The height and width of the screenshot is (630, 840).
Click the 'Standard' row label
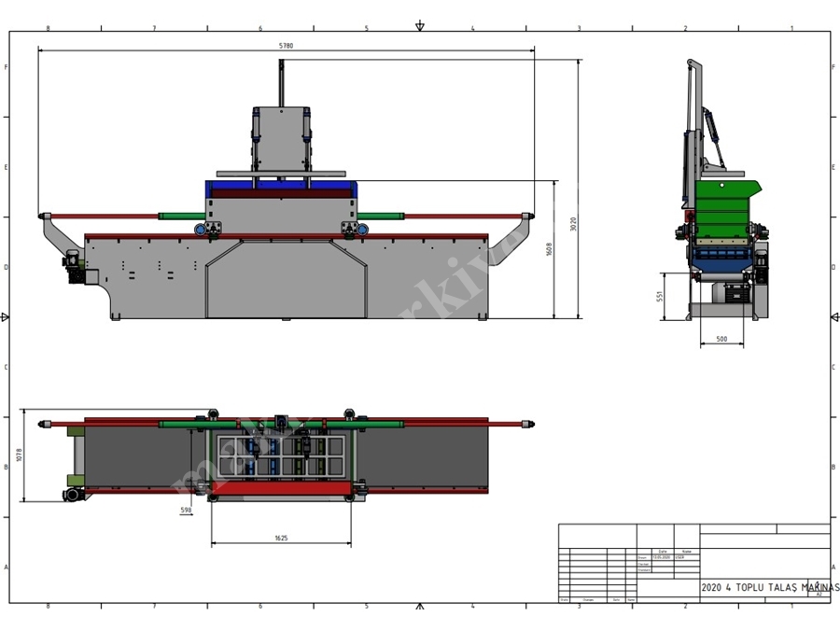[x=644, y=570]
